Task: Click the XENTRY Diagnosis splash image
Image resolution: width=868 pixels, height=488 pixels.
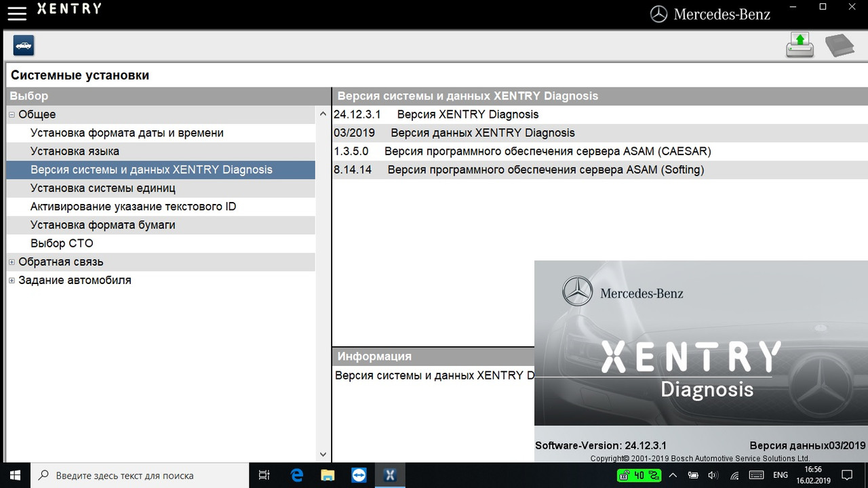Action: coord(701,361)
